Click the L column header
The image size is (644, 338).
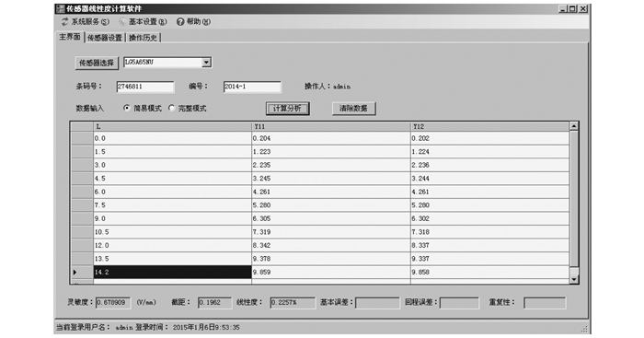click(x=172, y=127)
